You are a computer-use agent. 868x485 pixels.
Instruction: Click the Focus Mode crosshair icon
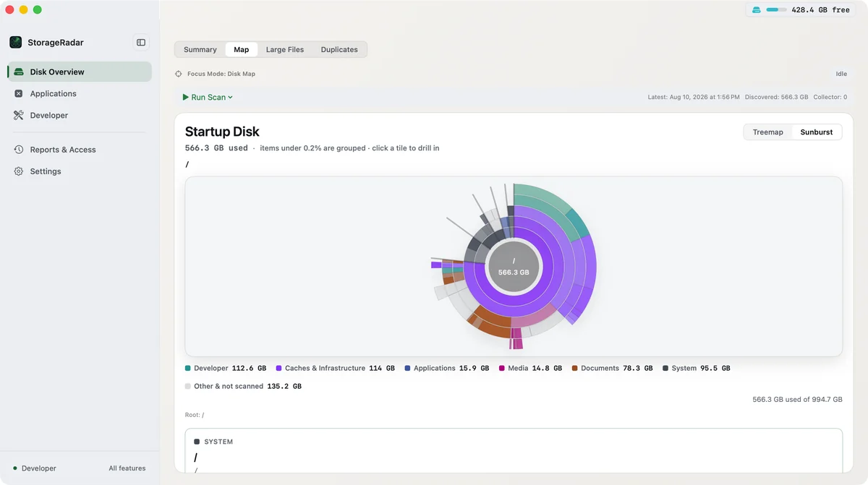(x=179, y=74)
